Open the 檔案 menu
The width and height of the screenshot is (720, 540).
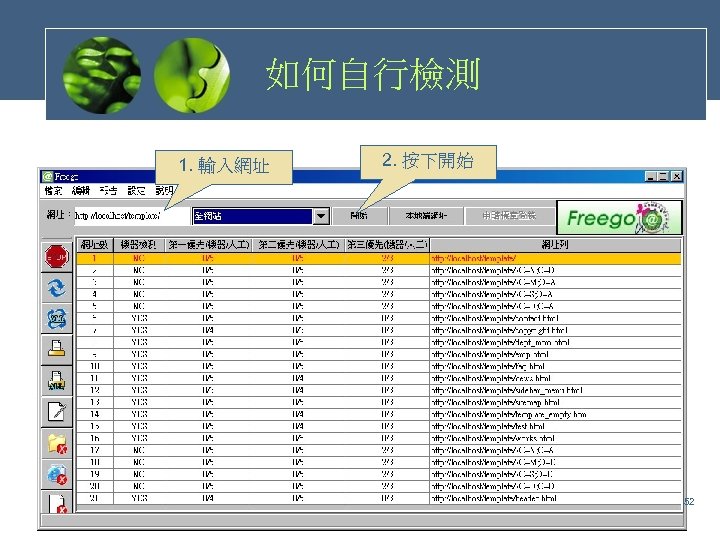[53, 190]
